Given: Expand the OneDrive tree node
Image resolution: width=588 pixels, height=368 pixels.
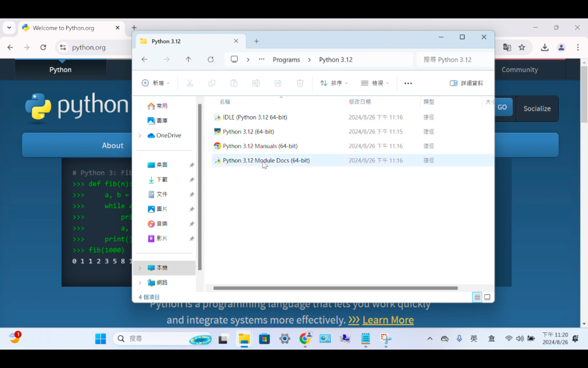Looking at the screenshot, I should [140, 136].
